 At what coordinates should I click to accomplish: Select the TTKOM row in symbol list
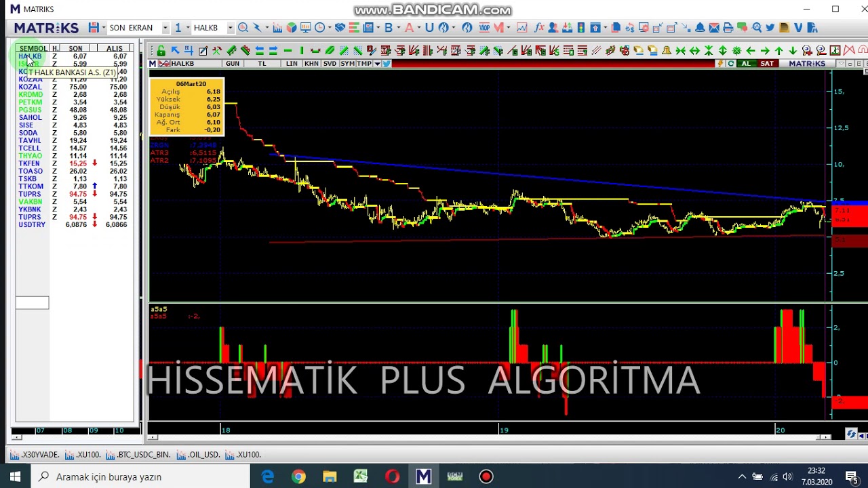tap(75, 186)
